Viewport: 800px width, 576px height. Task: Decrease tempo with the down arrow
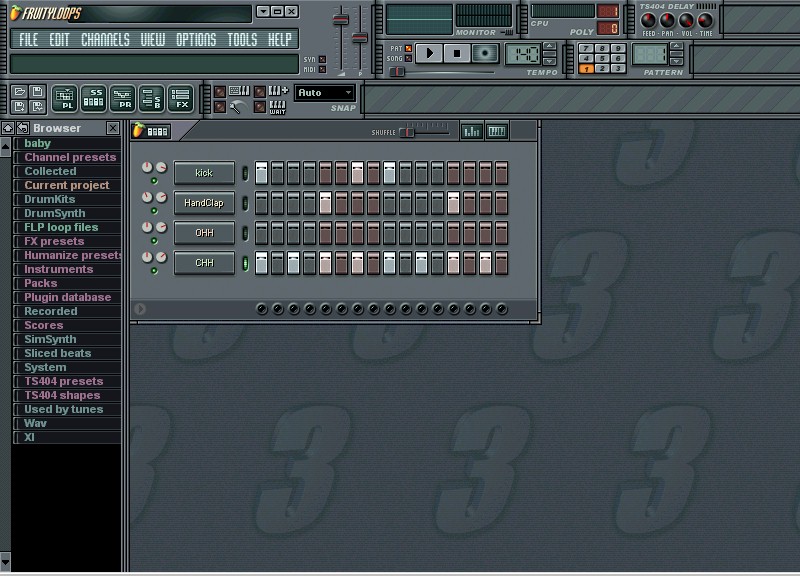(549, 61)
